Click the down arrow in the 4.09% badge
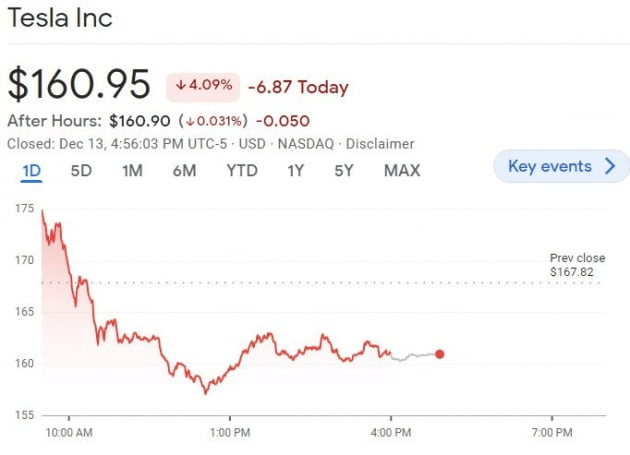Screen dimensions: 630x455 point(180,87)
